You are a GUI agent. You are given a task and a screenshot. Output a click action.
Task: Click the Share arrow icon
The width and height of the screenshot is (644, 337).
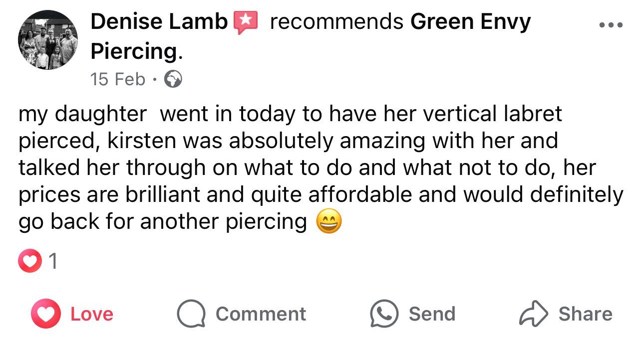click(x=533, y=314)
